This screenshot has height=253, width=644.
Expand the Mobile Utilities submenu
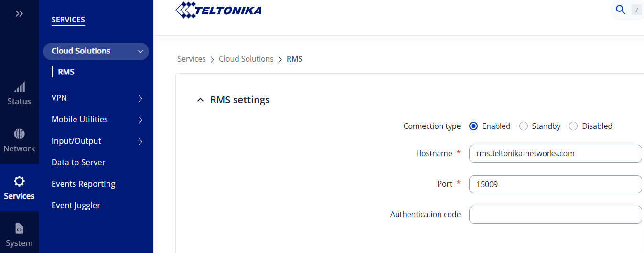pyautogui.click(x=140, y=120)
